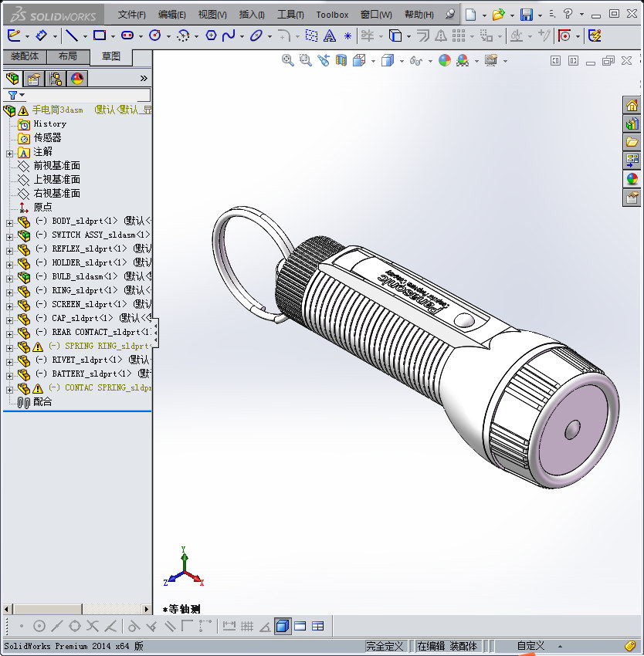Open the 编辑(E) menu
Screen dimensions: 644x656
pyautogui.click(x=171, y=15)
